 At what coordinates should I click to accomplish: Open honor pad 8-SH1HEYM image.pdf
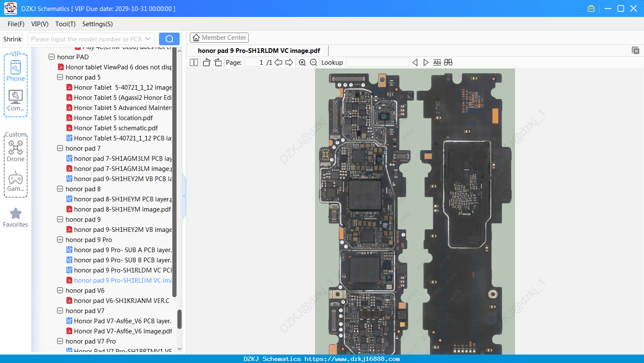coord(119,209)
